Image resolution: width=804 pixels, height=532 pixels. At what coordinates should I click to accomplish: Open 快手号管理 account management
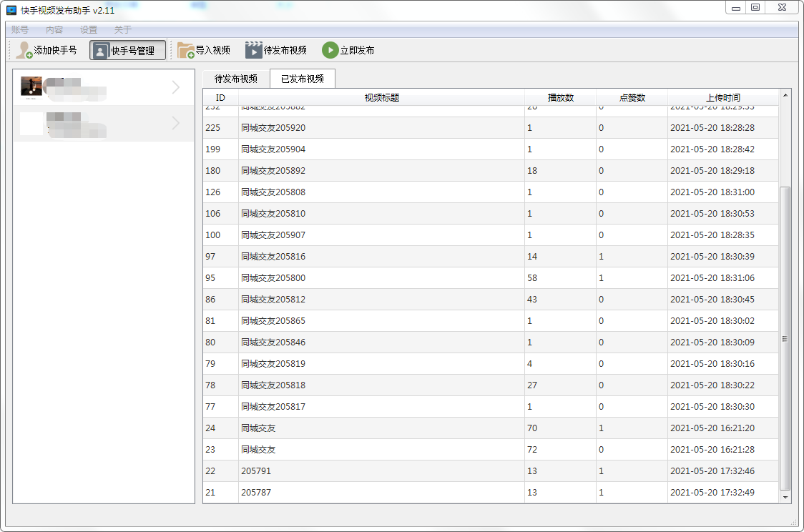[x=127, y=50]
